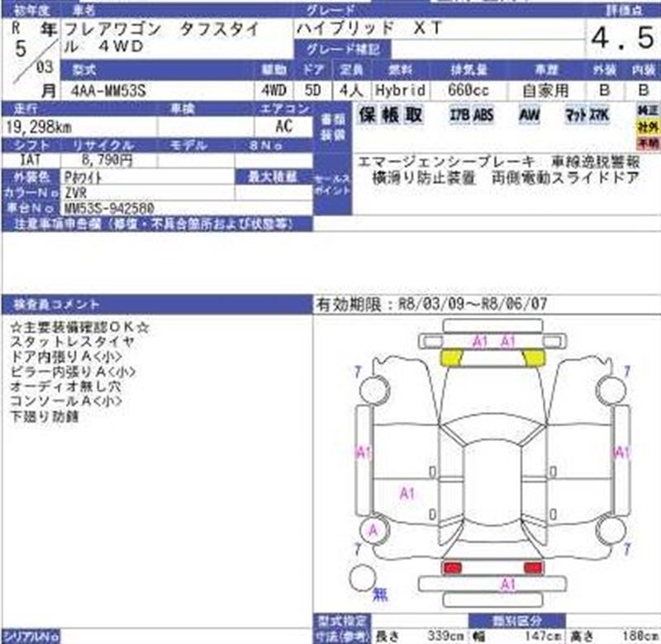Viewport: 661px width, 644px height.
Task: Select the AW alloy wheel badge
Action: 529,115
